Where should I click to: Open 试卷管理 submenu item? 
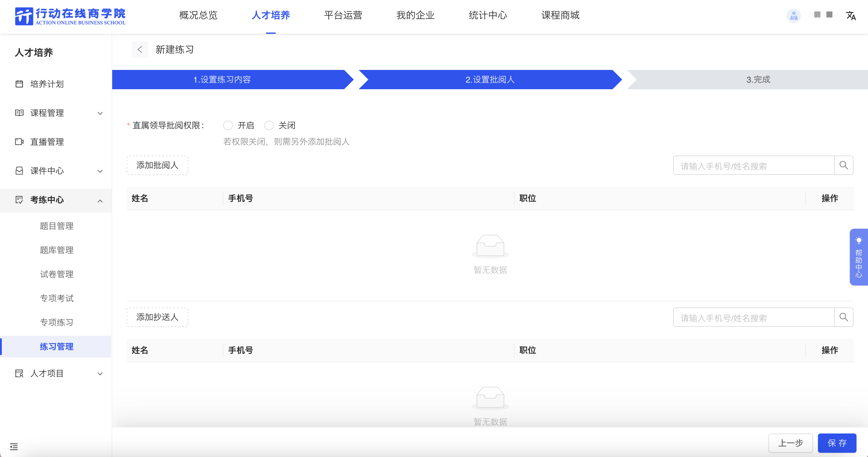(x=57, y=274)
